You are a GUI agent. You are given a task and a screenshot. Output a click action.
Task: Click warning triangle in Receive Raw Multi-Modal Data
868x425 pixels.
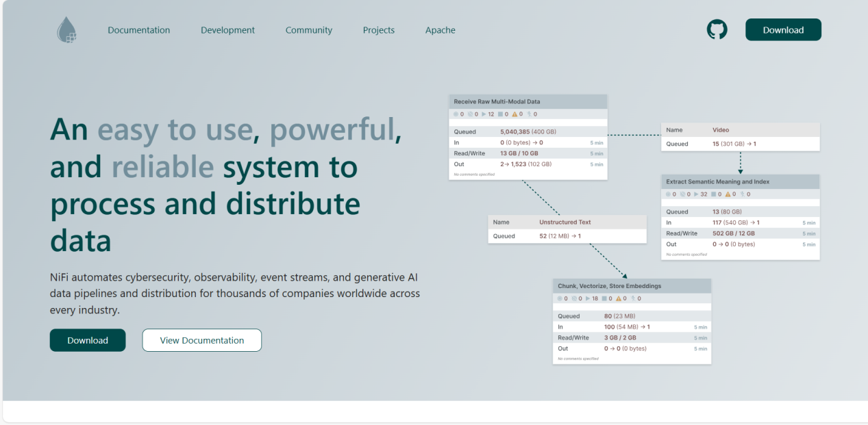click(x=514, y=114)
